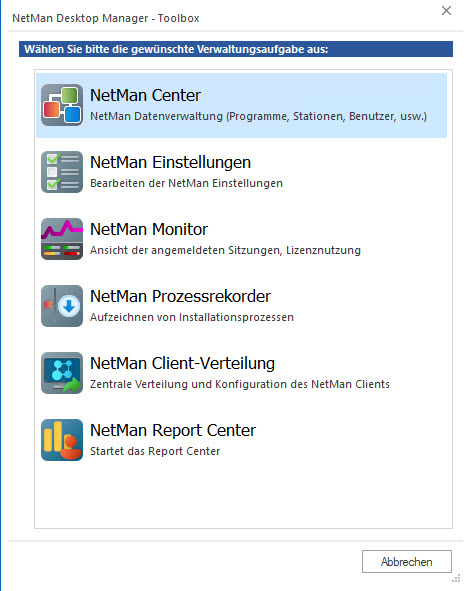This screenshot has width=469, height=591.
Task: Click the header 'Wählen Sie bitte die gewünschte Verwaltungsaufgabe aus:'
Action: tap(236, 49)
